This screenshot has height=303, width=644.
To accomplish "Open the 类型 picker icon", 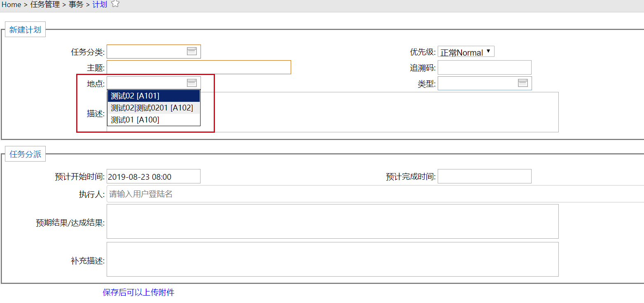I will [523, 83].
